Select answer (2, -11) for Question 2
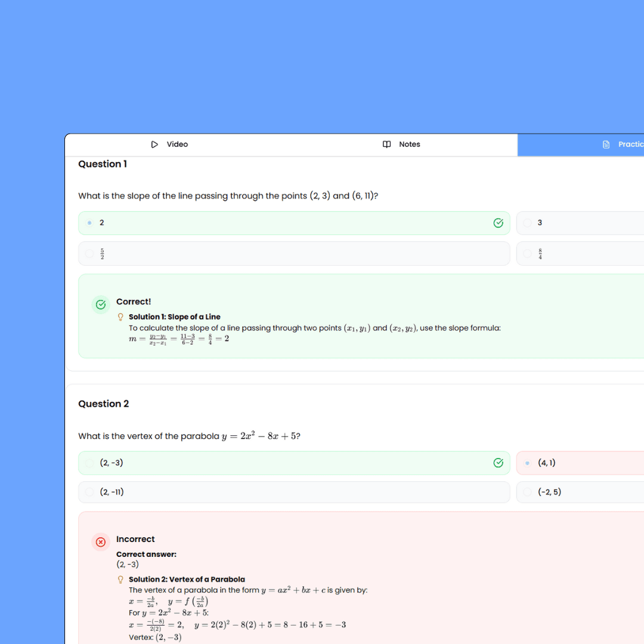Viewport: 644px width, 644px height. point(239,492)
